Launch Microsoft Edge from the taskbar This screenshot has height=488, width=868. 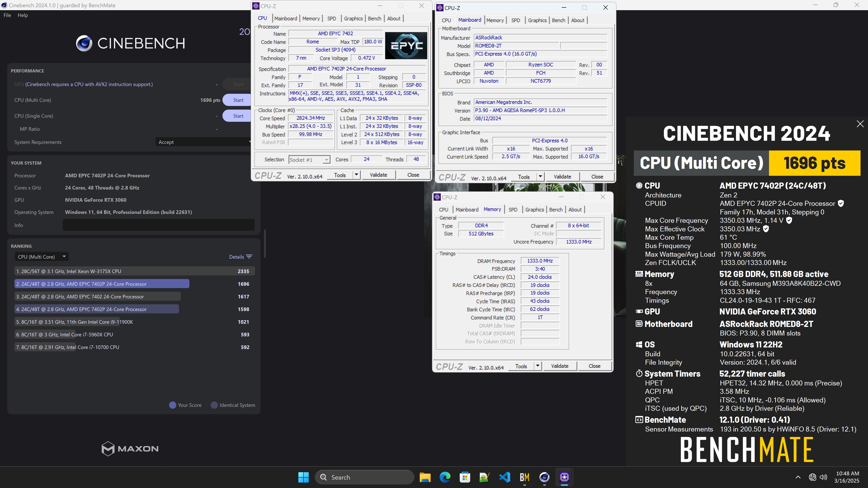click(445, 477)
